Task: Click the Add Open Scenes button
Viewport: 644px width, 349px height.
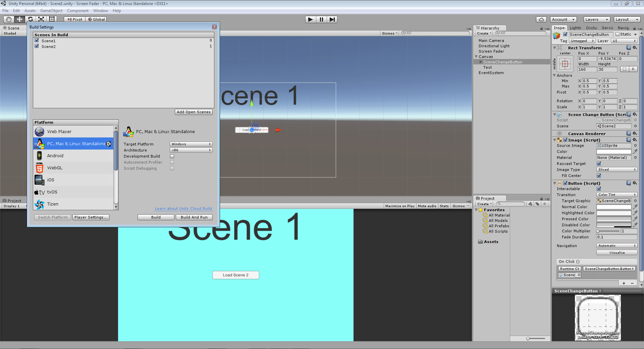Action: pos(194,112)
